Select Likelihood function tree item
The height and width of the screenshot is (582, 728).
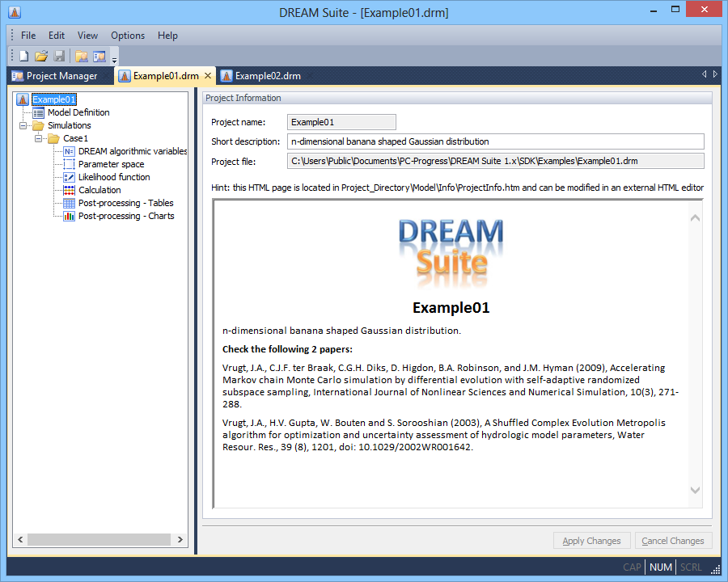point(114,177)
